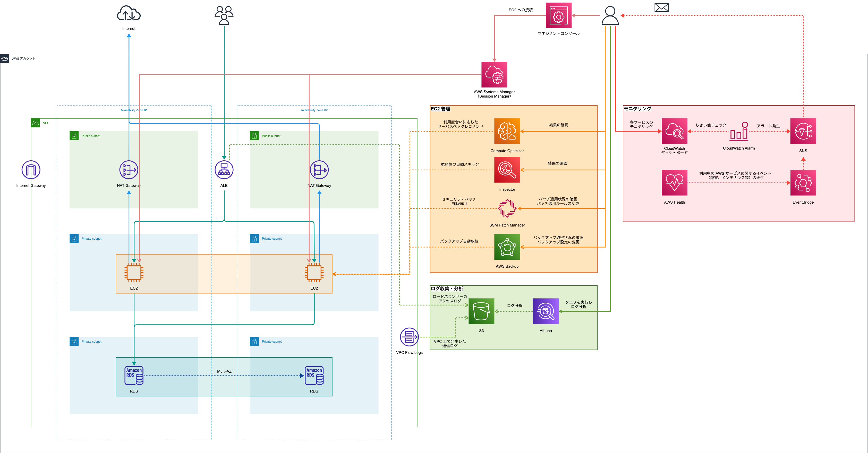Select the AWS Systems Manager icon
868x453 pixels.
coord(494,74)
